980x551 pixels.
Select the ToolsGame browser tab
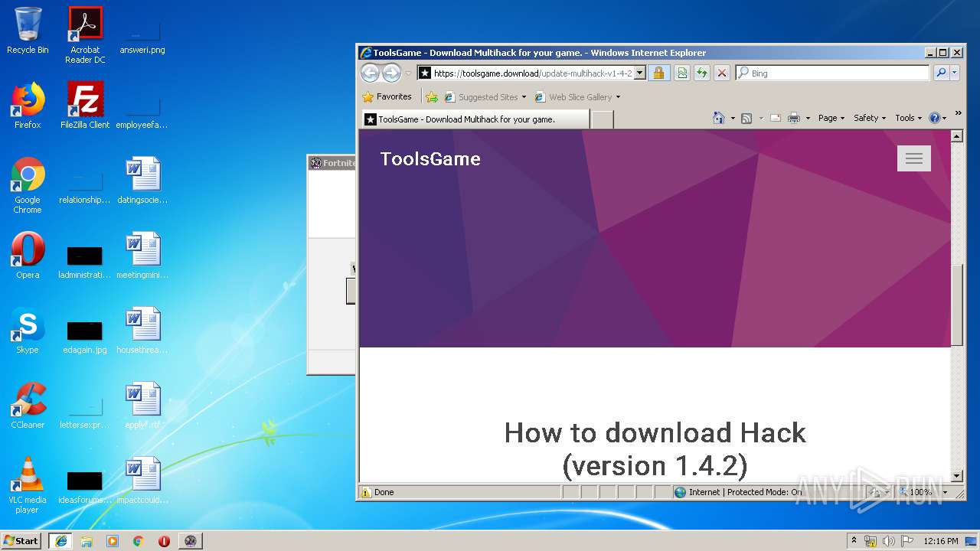coord(475,119)
